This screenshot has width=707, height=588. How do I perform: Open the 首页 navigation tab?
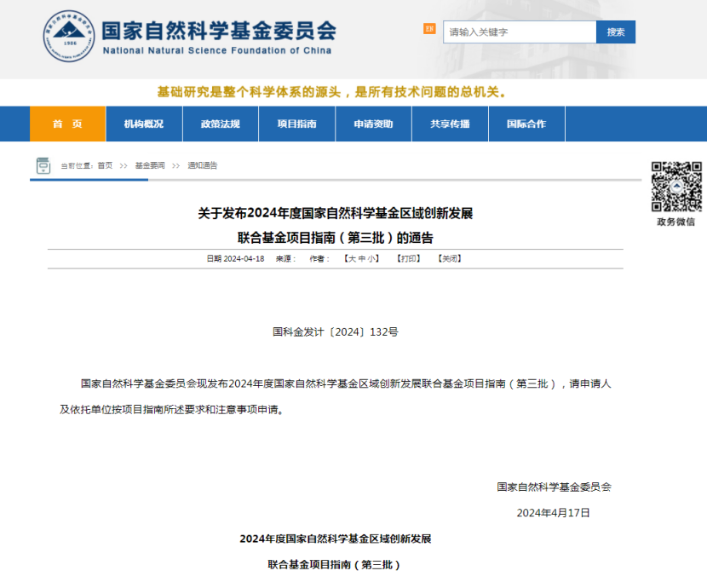(x=68, y=124)
